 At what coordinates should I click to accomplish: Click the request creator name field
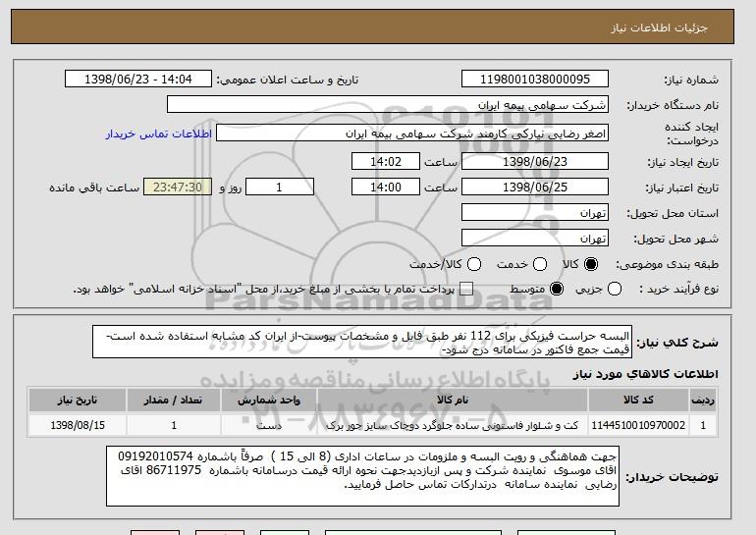pos(412,134)
